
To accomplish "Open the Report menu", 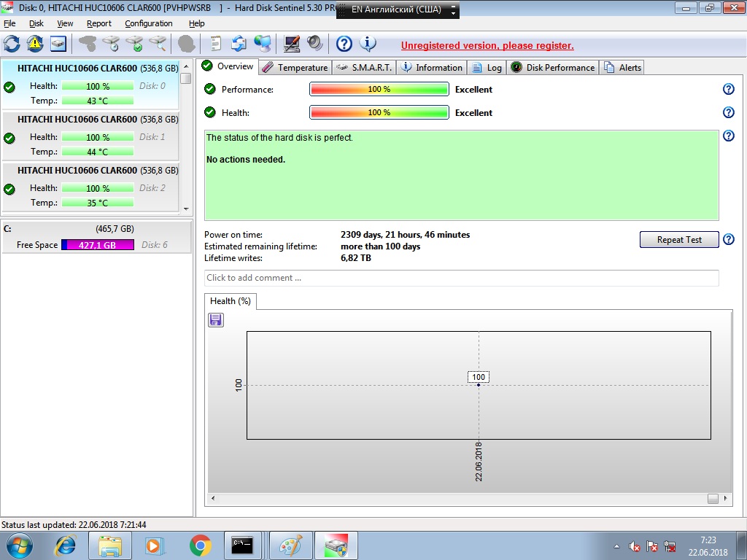I will (98, 23).
